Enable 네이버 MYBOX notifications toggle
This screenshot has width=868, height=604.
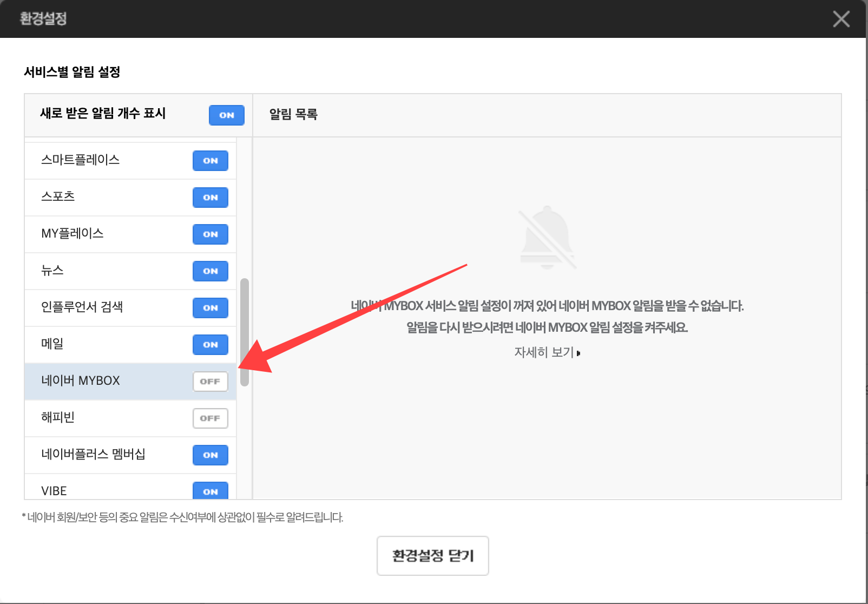click(x=211, y=382)
